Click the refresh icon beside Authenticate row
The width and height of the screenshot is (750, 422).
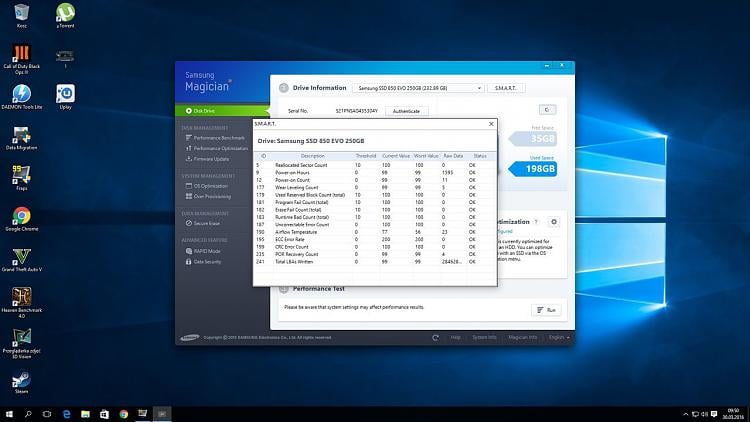(x=547, y=110)
